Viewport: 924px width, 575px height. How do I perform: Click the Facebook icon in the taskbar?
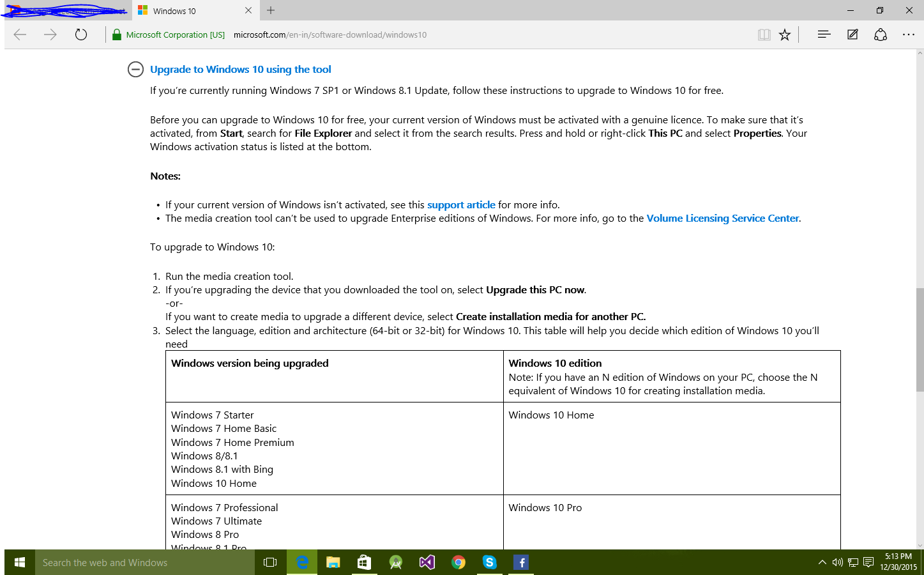(521, 562)
